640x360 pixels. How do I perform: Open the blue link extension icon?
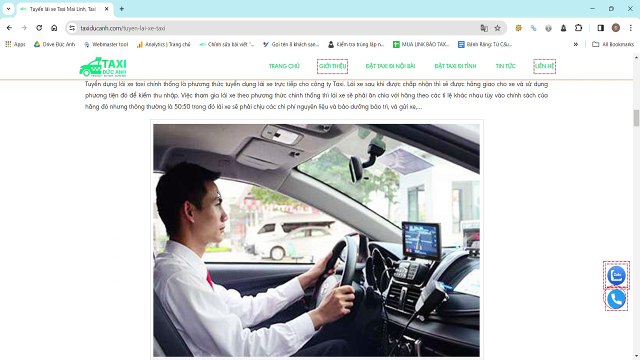pos(533,28)
